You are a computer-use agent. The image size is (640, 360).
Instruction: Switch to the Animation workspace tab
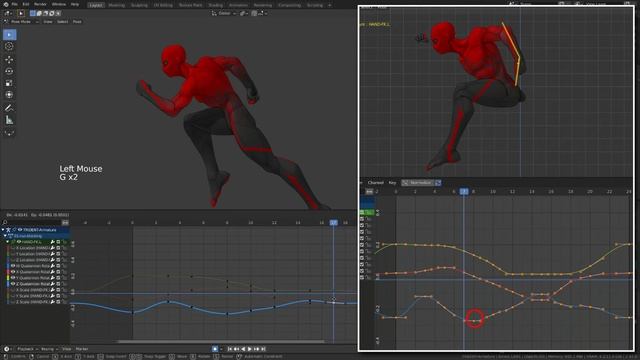(x=238, y=5)
